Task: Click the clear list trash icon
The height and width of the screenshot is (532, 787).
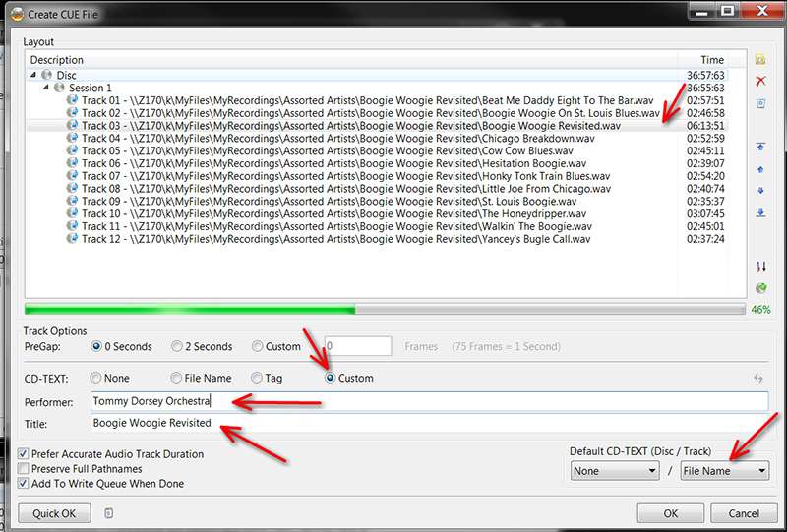Action: [760, 103]
